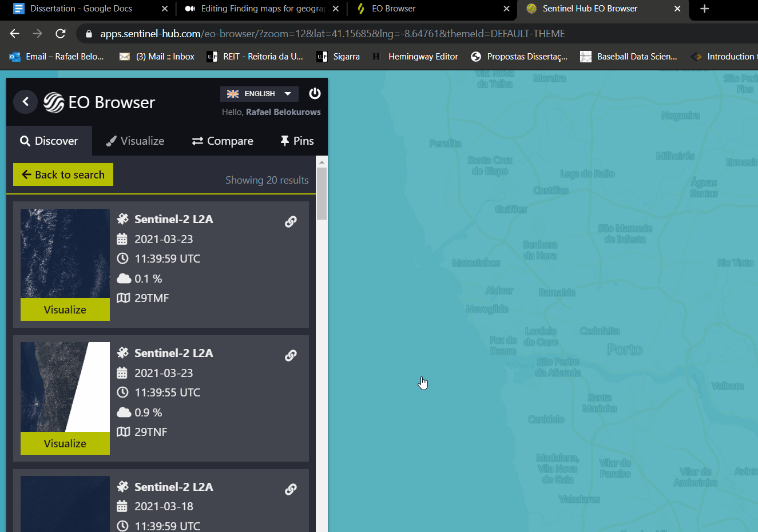Visualize the 29TMF Sentinel-2 result
This screenshot has width=758, height=532.
(65, 309)
